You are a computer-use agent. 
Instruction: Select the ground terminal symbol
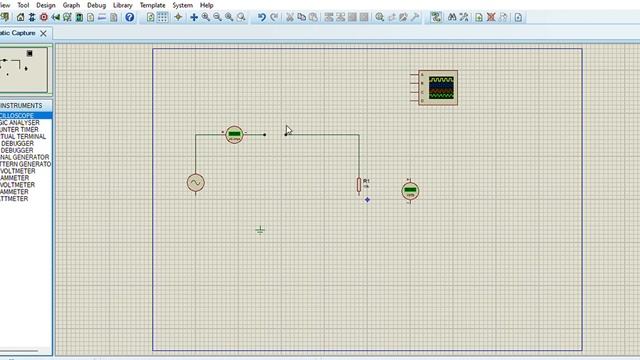click(x=260, y=231)
